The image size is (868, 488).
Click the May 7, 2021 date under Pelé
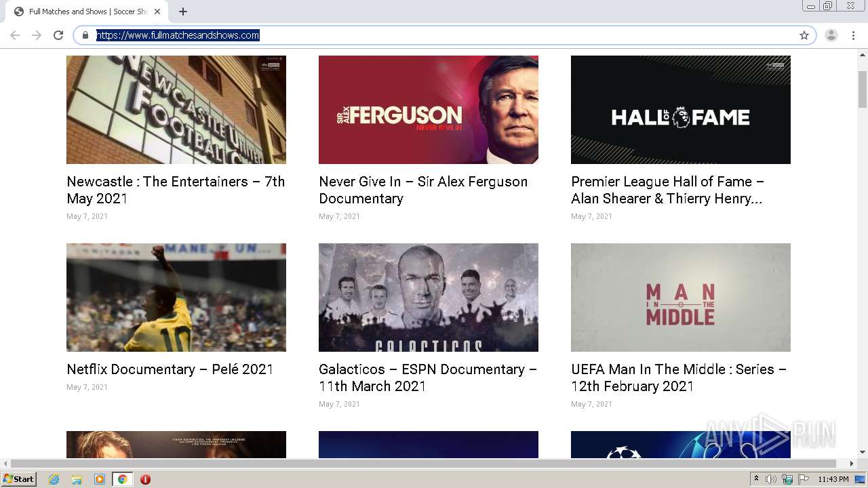coord(87,387)
